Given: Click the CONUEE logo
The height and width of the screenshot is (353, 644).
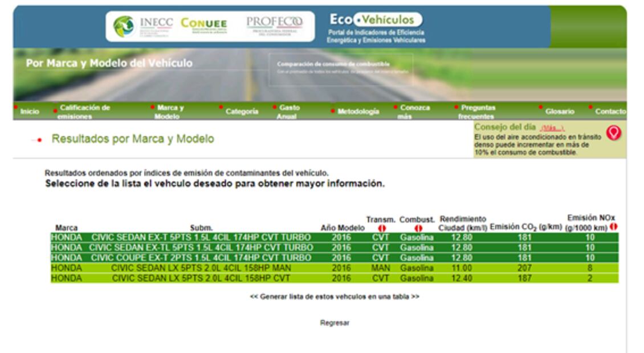Looking at the screenshot, I should [x=203, y=24].
